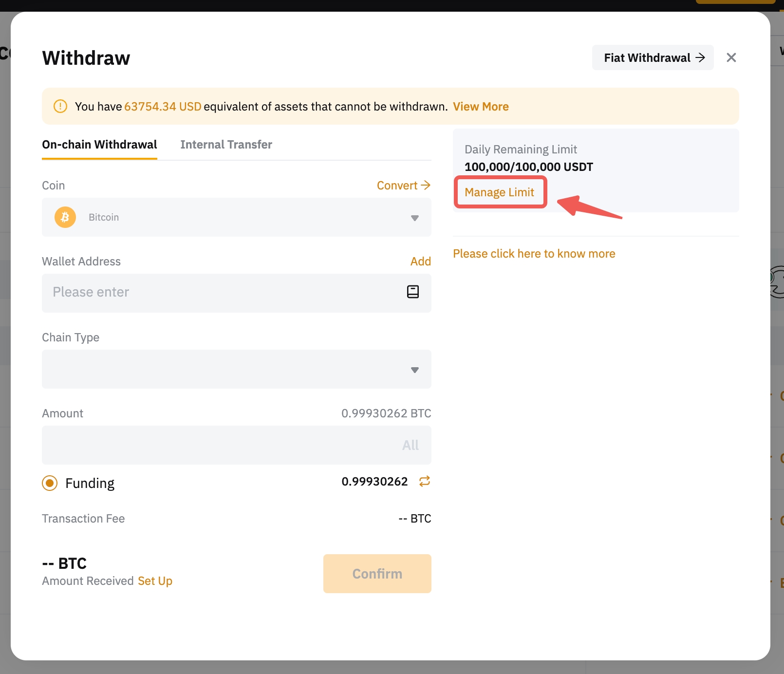The image size is (784, 674).
Task: Click the Convert link
Action: (403, 186)
